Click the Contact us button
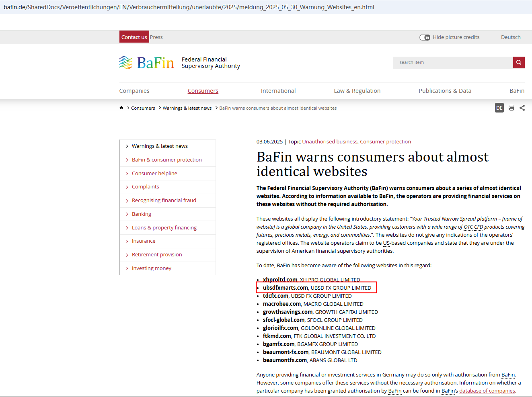This screenshot has width=532, height=397. coord(134,37)
